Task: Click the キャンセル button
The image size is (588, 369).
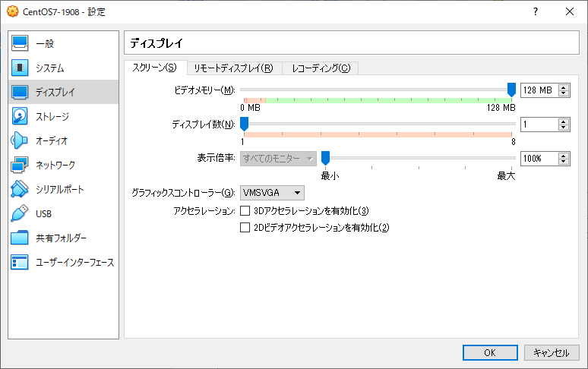Action: pos(552,352)
